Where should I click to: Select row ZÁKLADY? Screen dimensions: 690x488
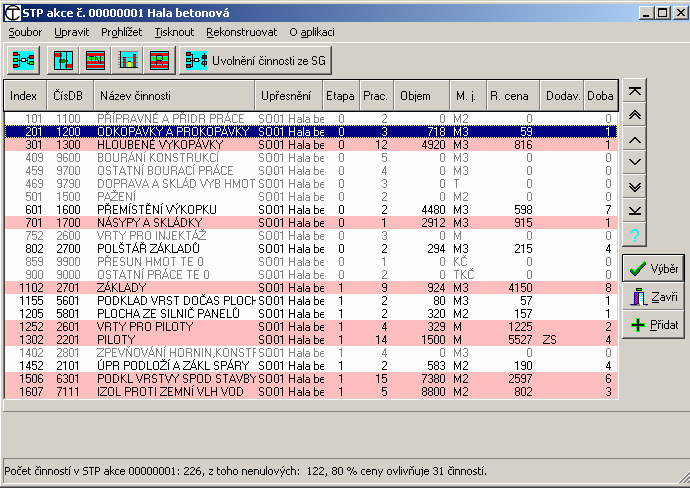pos(311,288)
